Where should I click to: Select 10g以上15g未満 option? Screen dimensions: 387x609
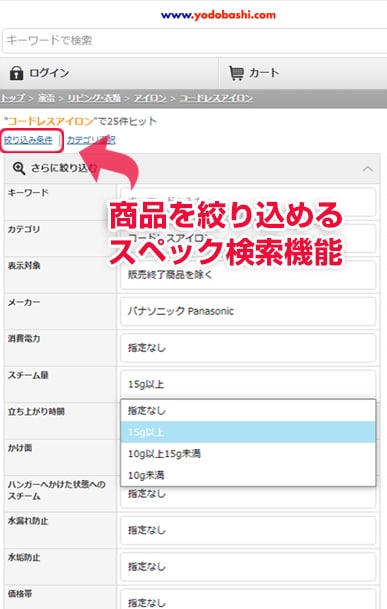click(x=248, y=453)
